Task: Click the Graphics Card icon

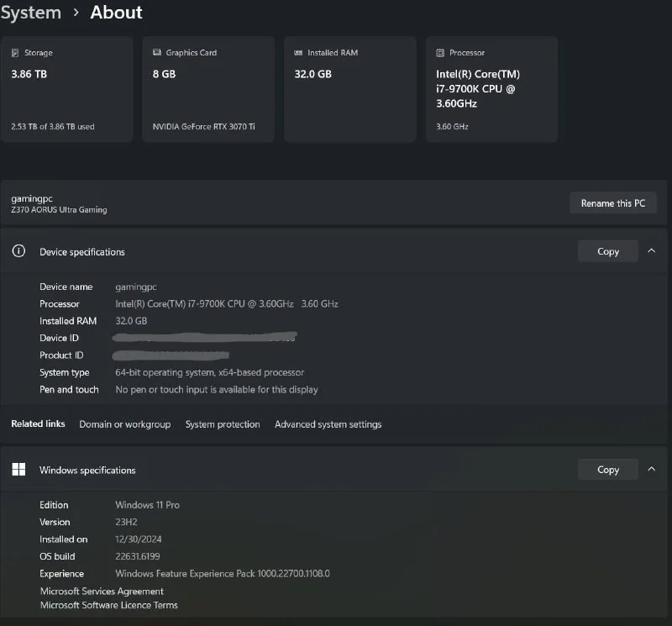Action: tap(157, 52)
